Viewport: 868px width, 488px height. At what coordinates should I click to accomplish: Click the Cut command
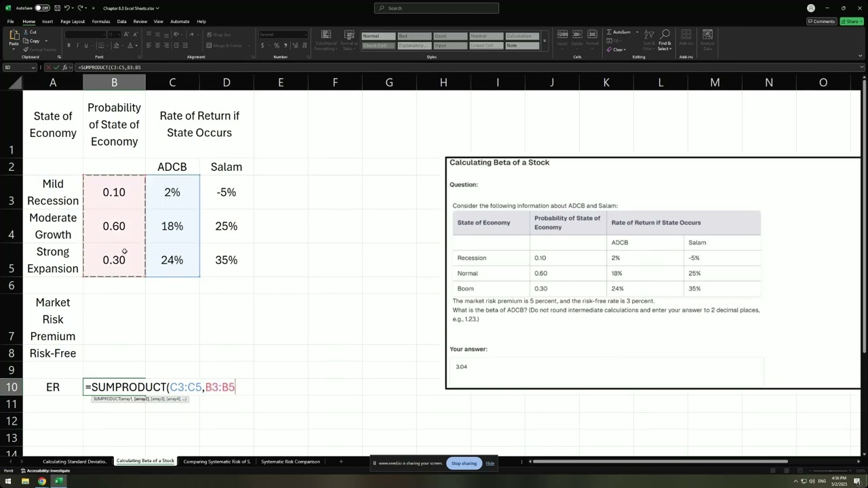(x=31, y=32)
